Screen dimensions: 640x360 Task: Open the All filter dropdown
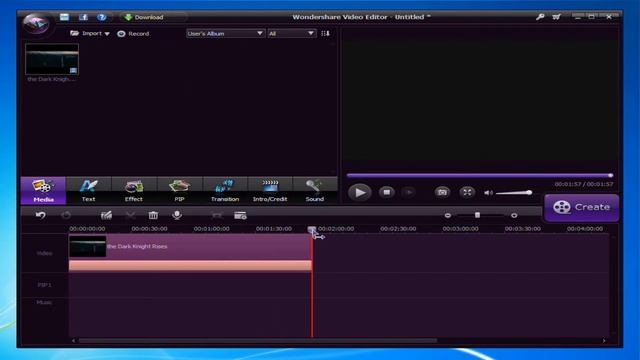291,33
